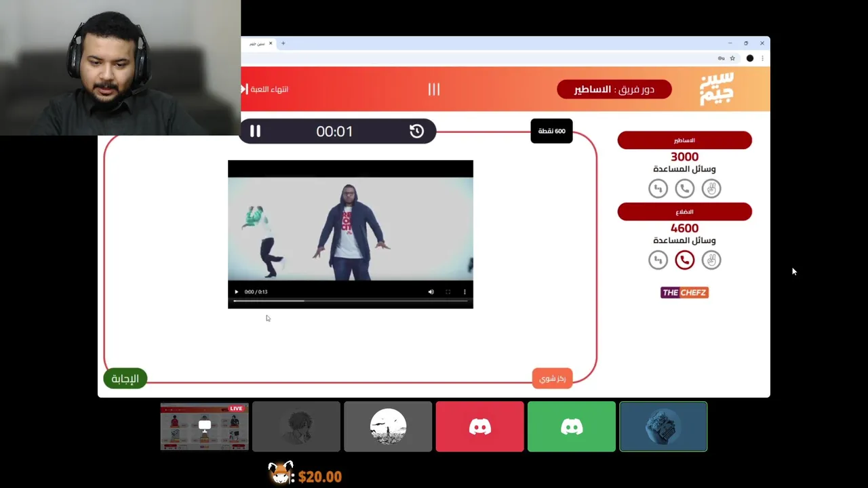Open the video player's three-dot options menu
This screenshot has width=868, height=488.
pyautogui.click(x=465, y=292)
